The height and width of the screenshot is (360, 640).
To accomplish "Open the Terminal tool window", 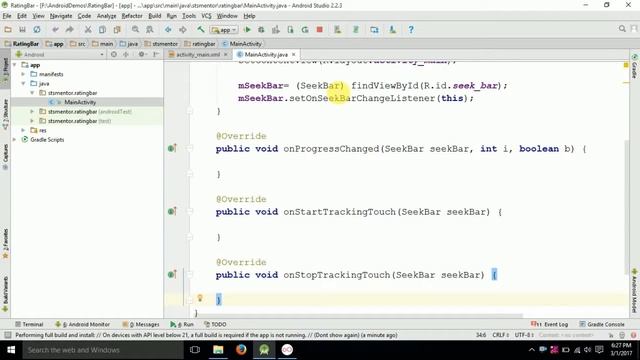I will [x=29, y=324].
